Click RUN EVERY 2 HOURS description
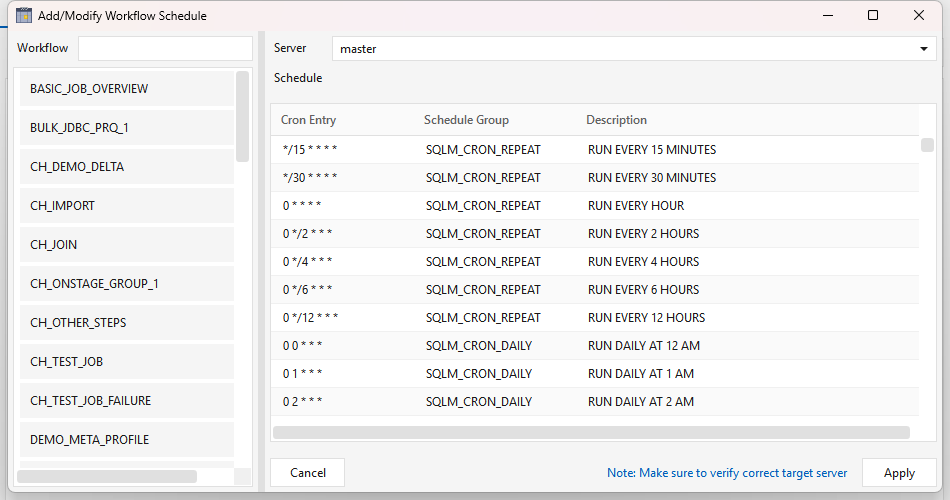Viewport: 950px width, 500px height. click(x=643, y=233)
